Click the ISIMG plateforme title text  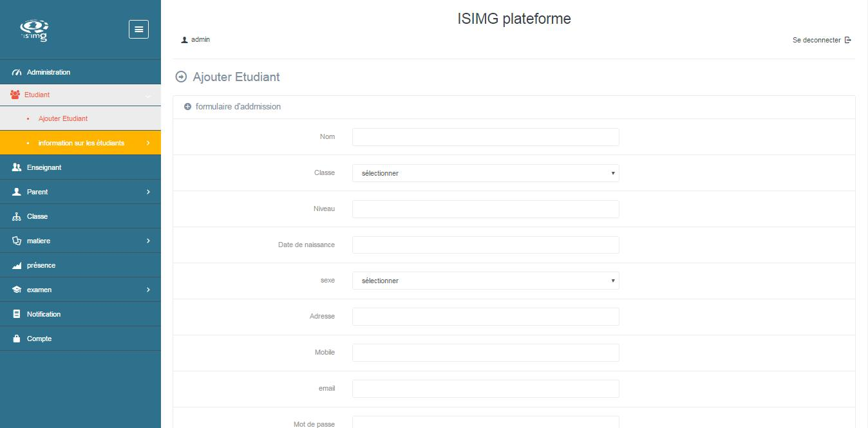click(x=514, y=19)
